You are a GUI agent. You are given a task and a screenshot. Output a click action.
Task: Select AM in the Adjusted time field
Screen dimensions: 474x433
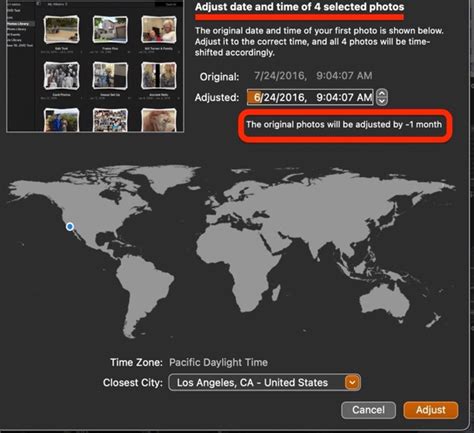coord(364,97)
